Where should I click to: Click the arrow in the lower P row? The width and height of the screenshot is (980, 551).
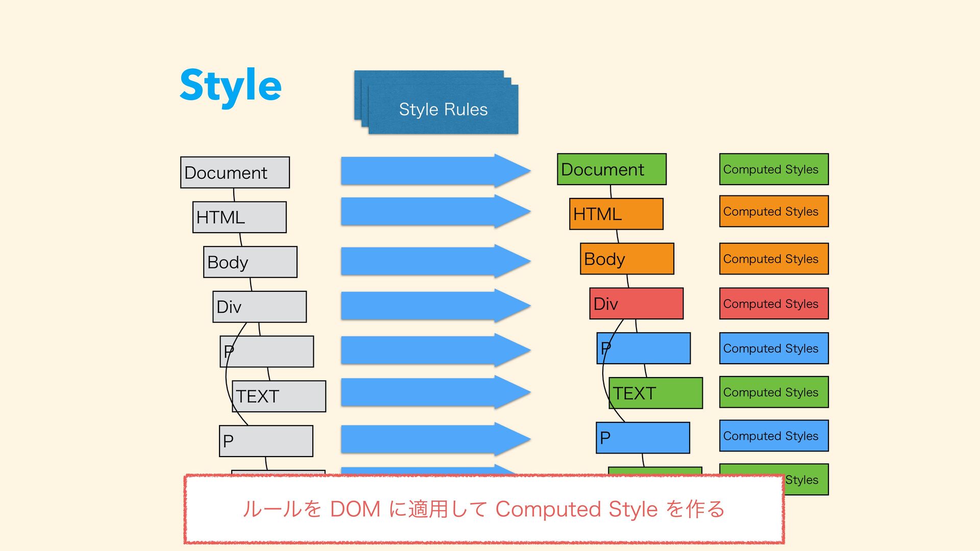point(436,439)
